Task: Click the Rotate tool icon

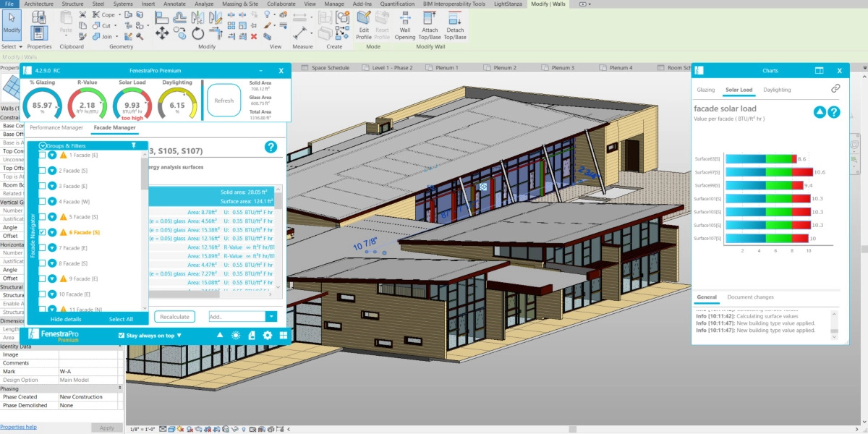Action: click(197, 33)
